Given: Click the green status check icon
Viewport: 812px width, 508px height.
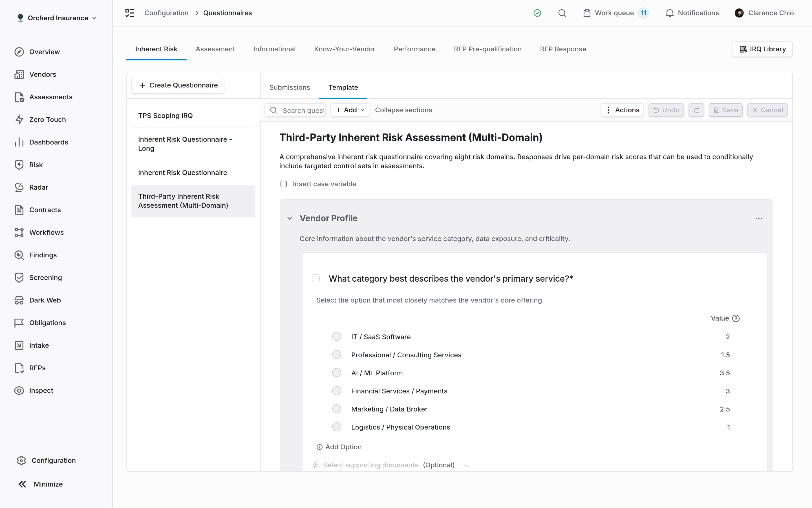Looking at the screenshot, I should point(537,13).
